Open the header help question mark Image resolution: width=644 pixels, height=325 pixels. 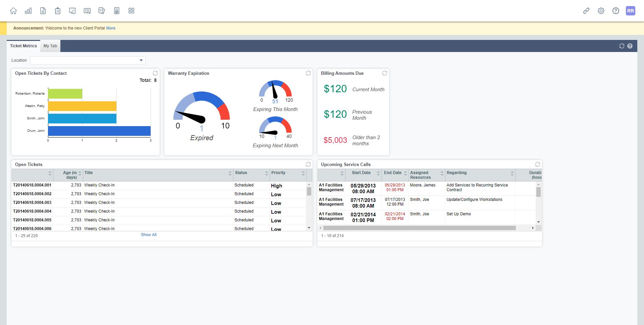coord(616,11)
